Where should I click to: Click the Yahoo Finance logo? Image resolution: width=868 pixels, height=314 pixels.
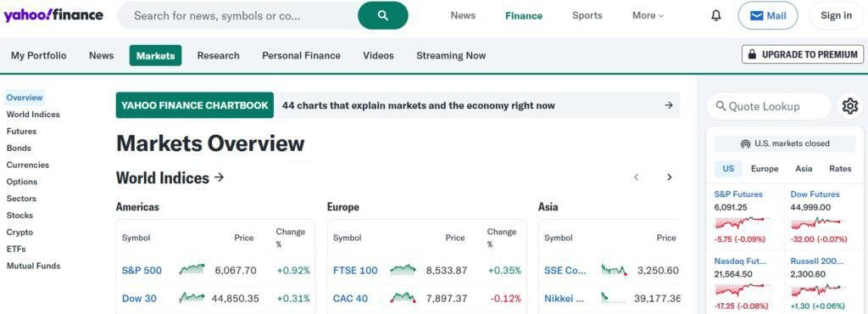pos(53,15)
